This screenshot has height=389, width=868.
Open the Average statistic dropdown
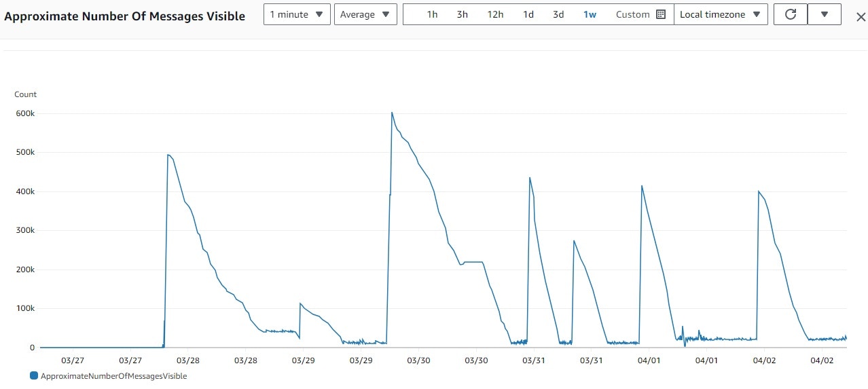[365, 14]
